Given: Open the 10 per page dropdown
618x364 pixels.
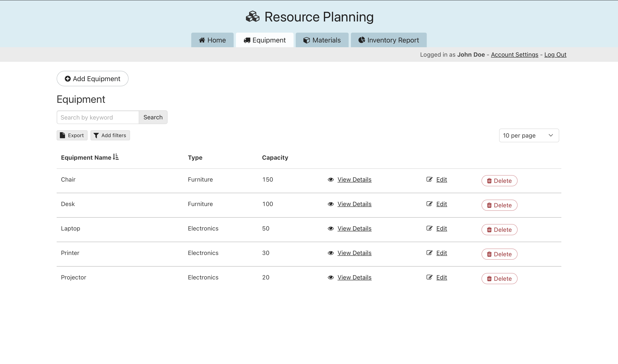Looking at the screenshot, I should tap(529, 135).
